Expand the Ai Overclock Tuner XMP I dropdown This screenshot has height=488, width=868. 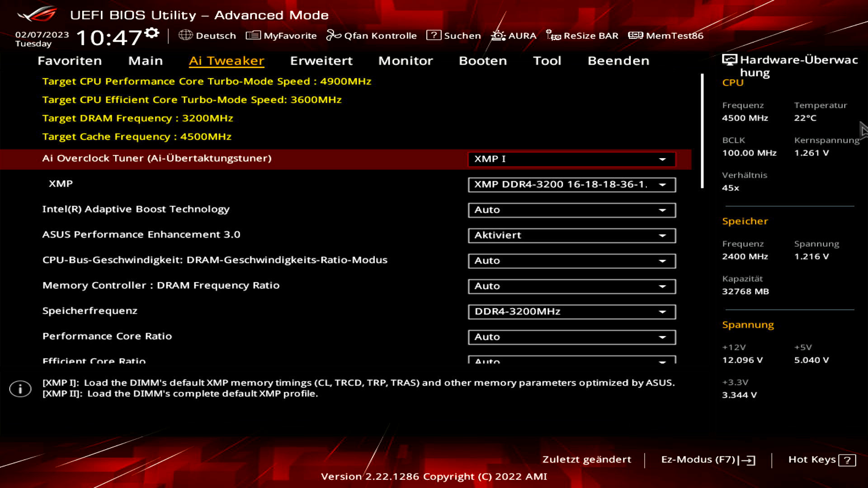(571, 159)
